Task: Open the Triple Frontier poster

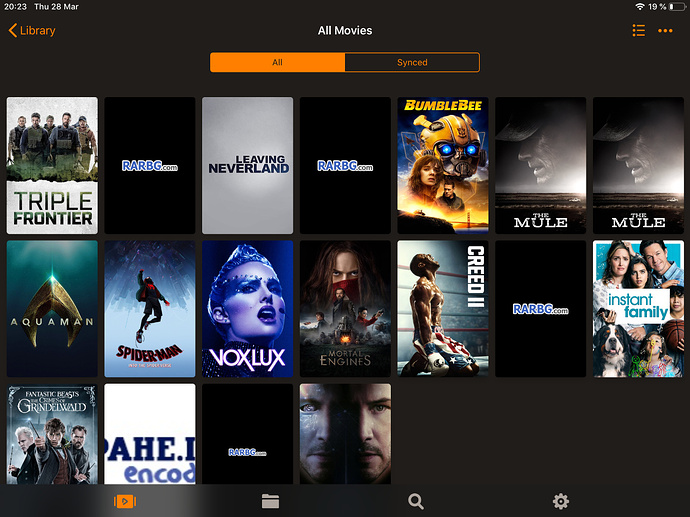Action: click(52, 165)
